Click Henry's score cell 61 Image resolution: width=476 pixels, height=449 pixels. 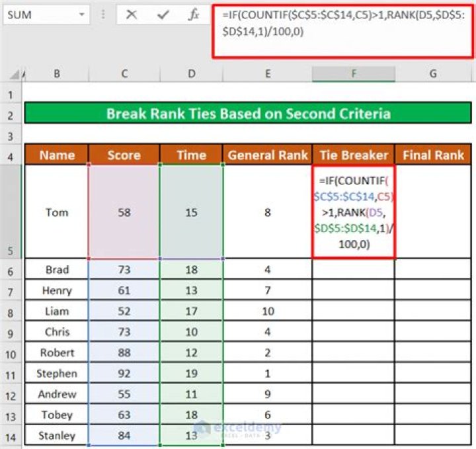[x=124, y=290]
